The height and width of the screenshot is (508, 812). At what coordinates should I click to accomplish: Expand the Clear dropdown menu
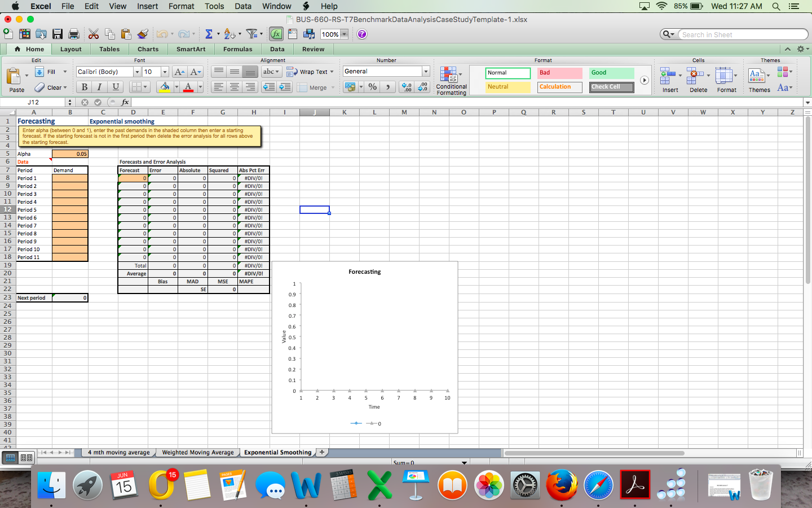pyautogui.click(x=65, y=87)
